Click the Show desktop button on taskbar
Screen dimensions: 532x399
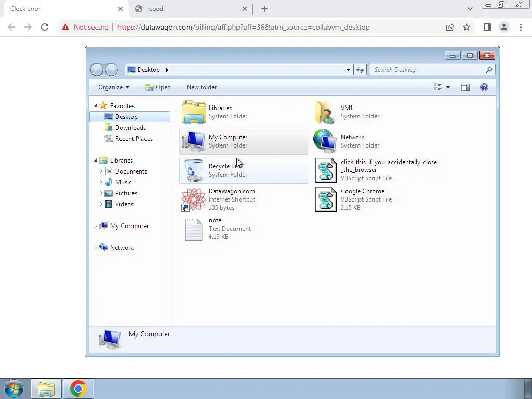pos(528,389)
